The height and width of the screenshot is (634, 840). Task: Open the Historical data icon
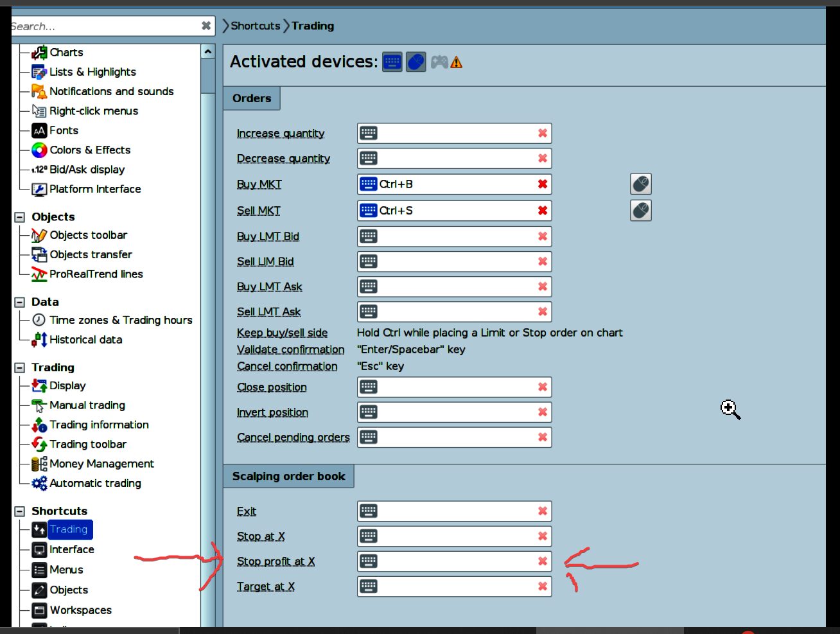tap(39, 340)
